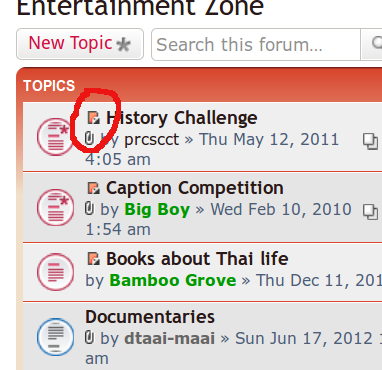382x370 pixels.
Task: Click the Books about Thai life topic status icon
Action: [55, 272]
